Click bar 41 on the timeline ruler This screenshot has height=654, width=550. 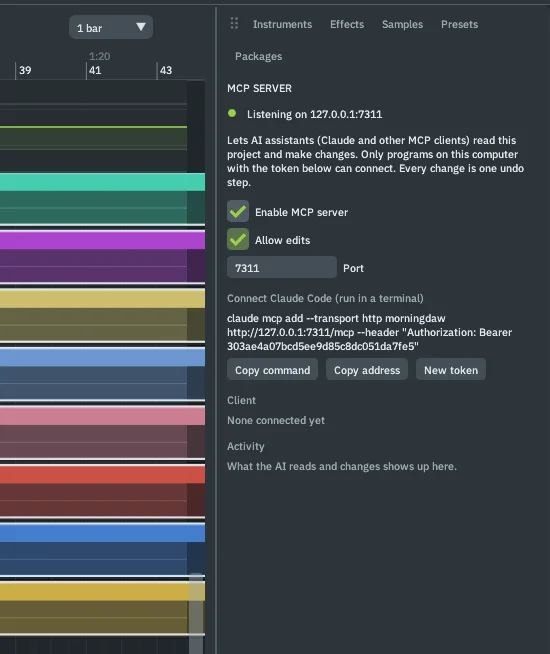[95, 70]
